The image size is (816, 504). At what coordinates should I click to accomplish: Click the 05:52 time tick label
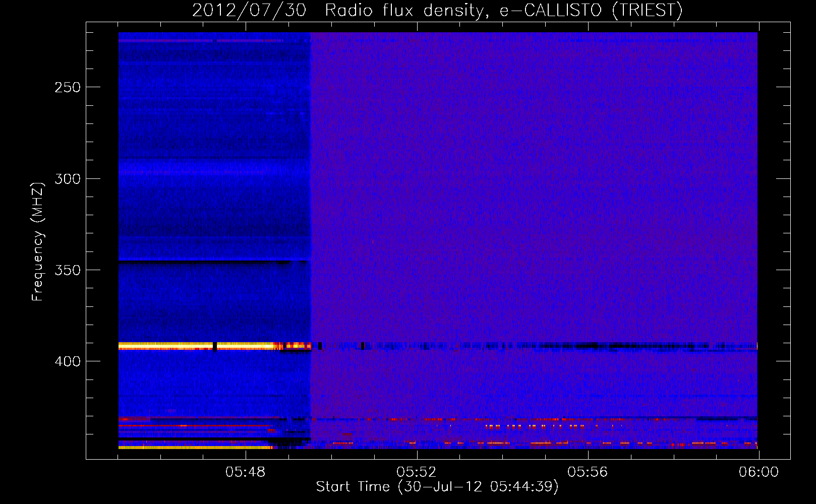416,472
